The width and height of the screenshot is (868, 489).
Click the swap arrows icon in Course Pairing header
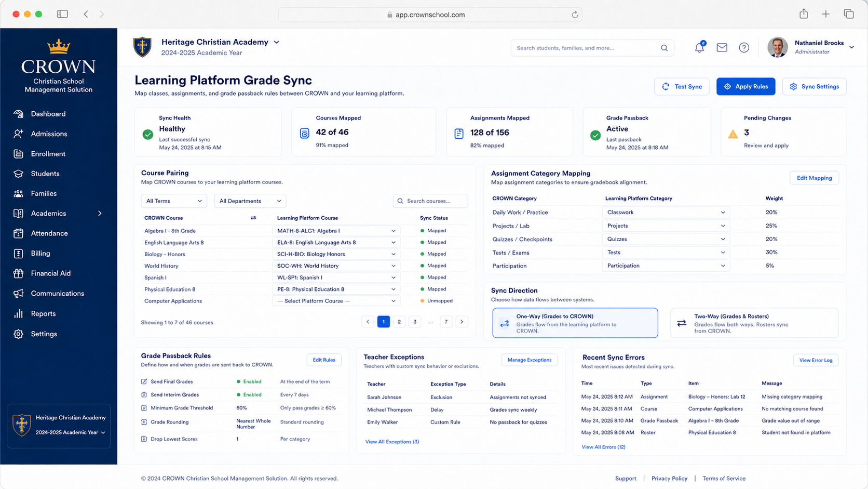pos(253,218)
